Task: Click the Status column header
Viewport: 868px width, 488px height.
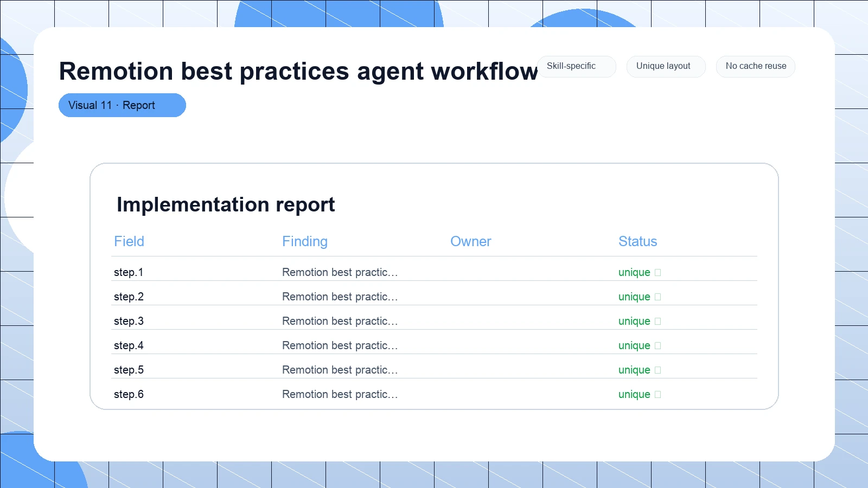Action: pyautogui.click(x=638, y=241)
